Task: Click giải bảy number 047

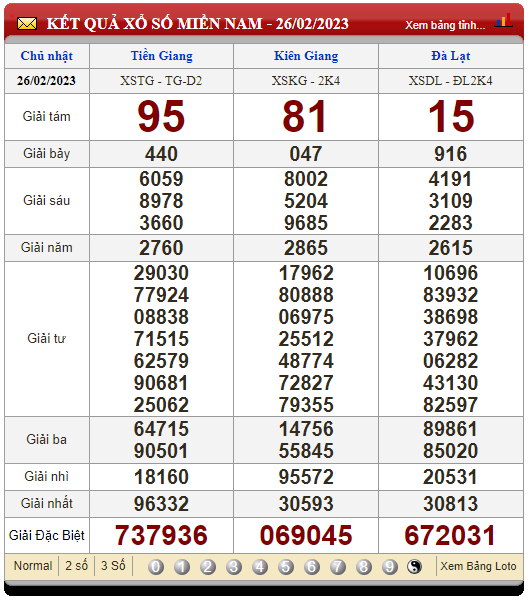Action: pyautogui.click(x=306, y=154)
